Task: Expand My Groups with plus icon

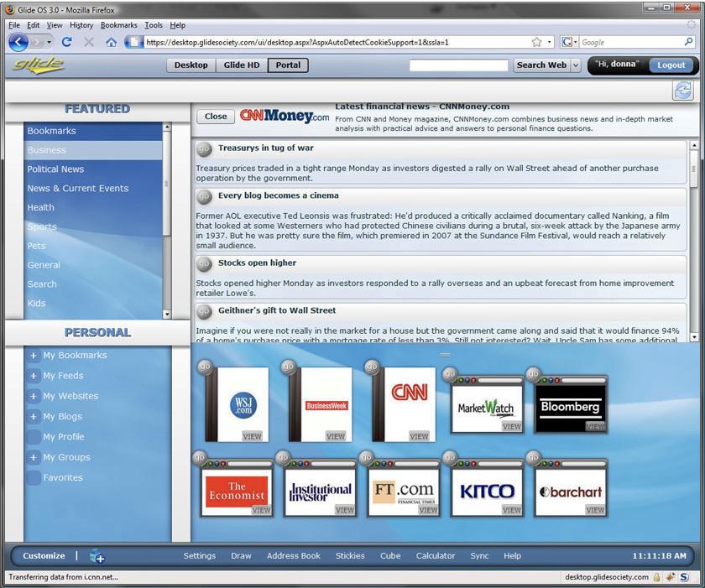Action: pyautogui.click(x=34, y=457)
